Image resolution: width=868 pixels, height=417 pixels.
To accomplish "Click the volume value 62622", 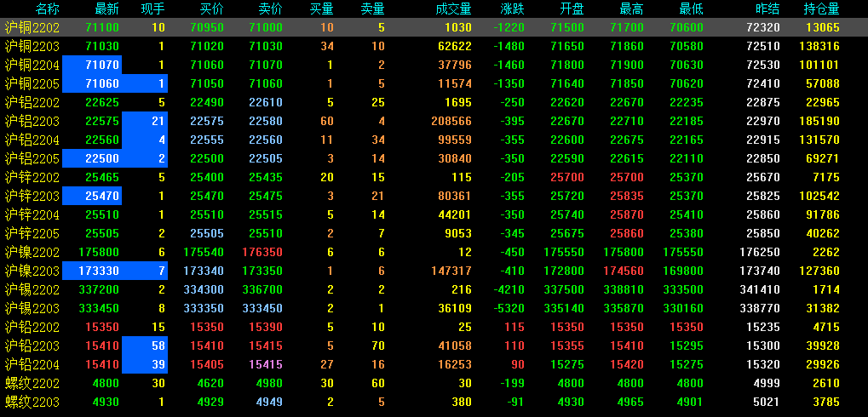I will (x=456, y=46).
